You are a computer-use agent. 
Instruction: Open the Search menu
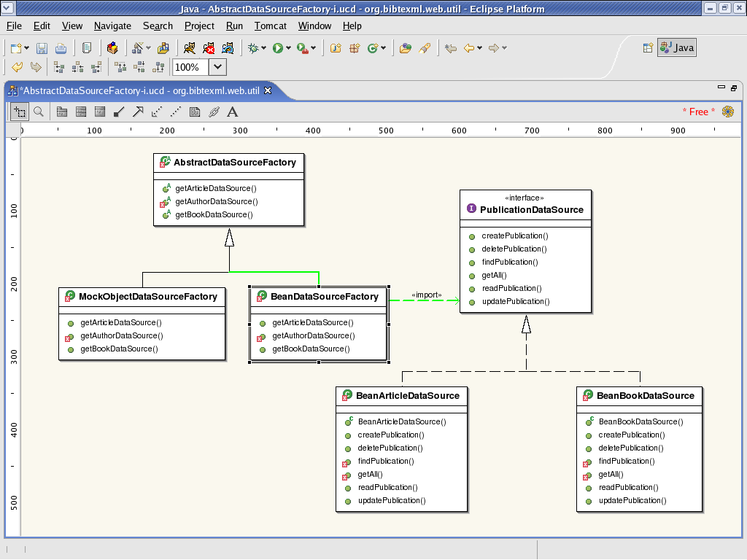coord(158,26)
